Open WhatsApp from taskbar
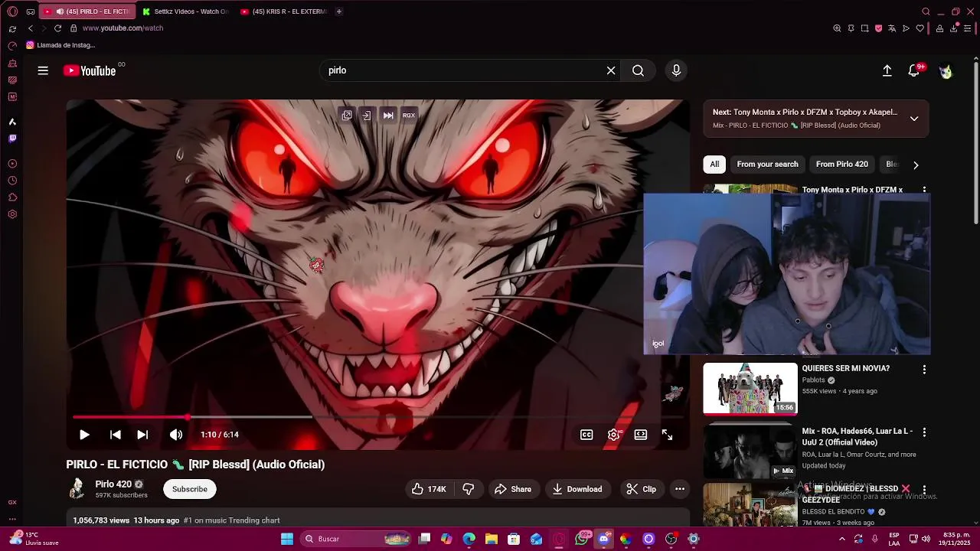 pyautogui.click(x=582, y=539)
